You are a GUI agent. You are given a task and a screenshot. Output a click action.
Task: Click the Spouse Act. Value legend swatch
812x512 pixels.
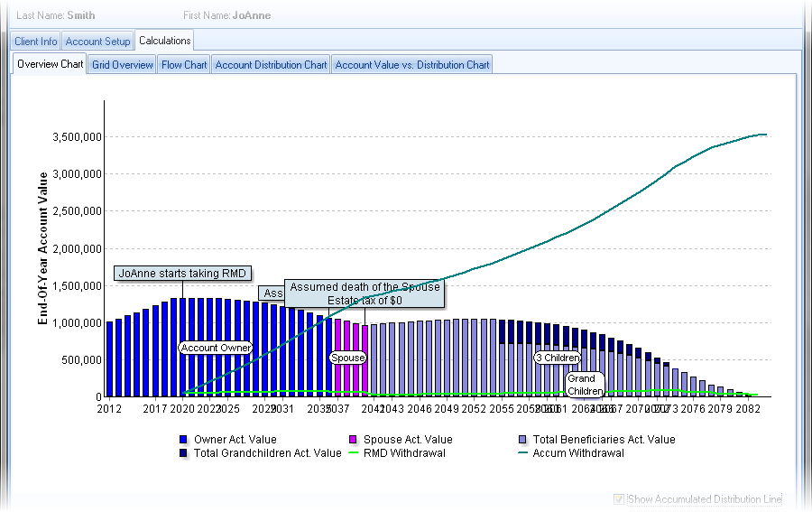click(353, 440)
